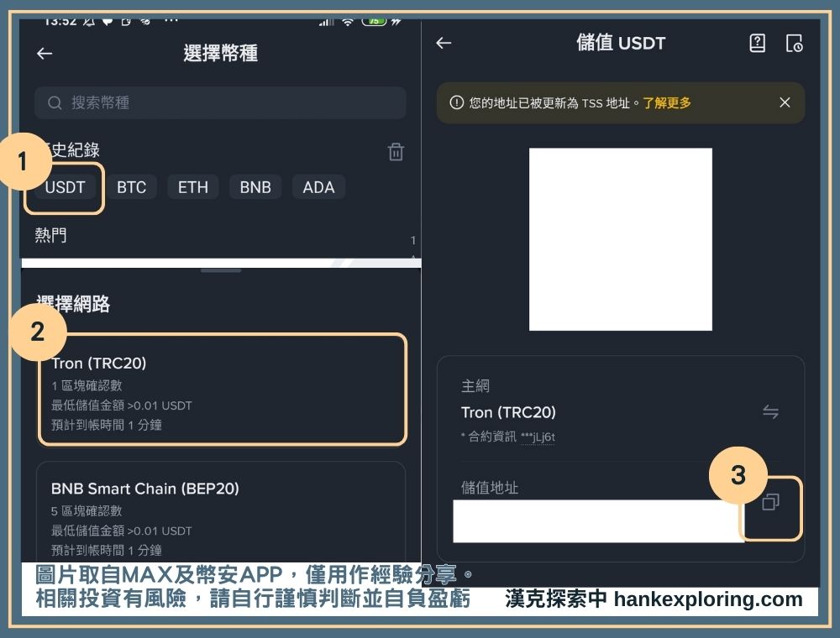
Task: Go back from the 儲值 USDT screen
Action: click(444, 43)
